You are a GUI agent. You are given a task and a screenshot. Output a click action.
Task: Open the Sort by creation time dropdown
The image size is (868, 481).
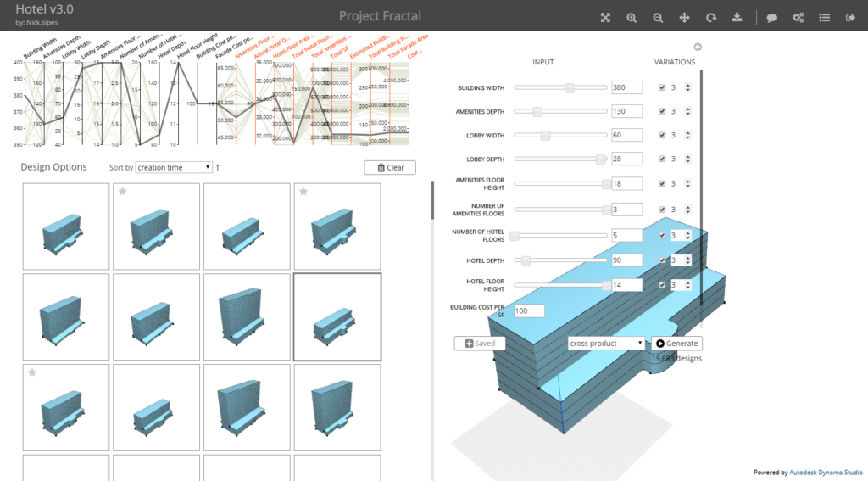(x=174, y=167)
